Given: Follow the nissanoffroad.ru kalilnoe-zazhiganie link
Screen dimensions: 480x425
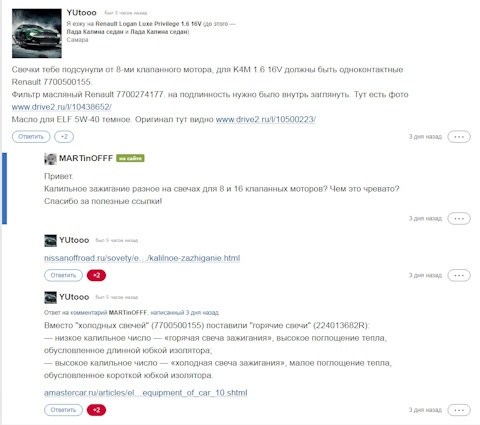Looking at the screenshot, I should pyautogui.click(x=142, y=258).
